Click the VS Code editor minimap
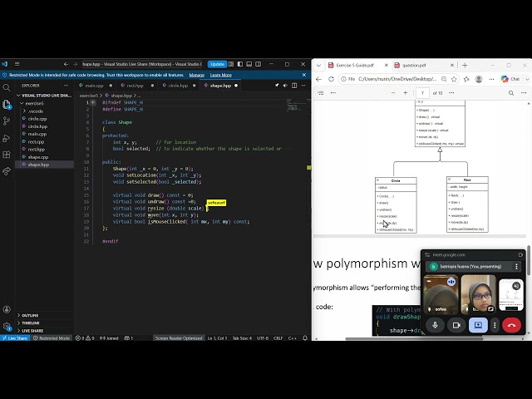 click(x=298, y=106)
